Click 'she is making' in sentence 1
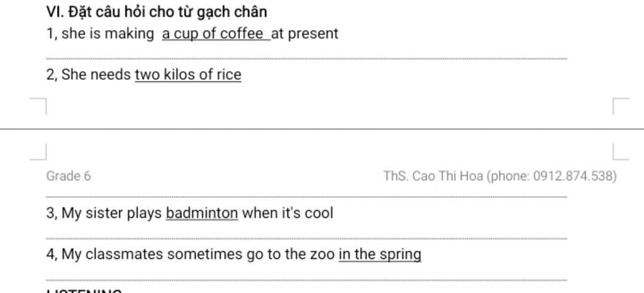This screenshot has height=293, width=644. (x=108, y=34)
